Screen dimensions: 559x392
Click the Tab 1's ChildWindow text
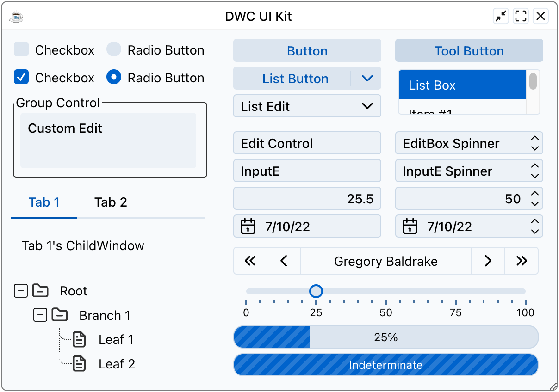pos(83,245)
